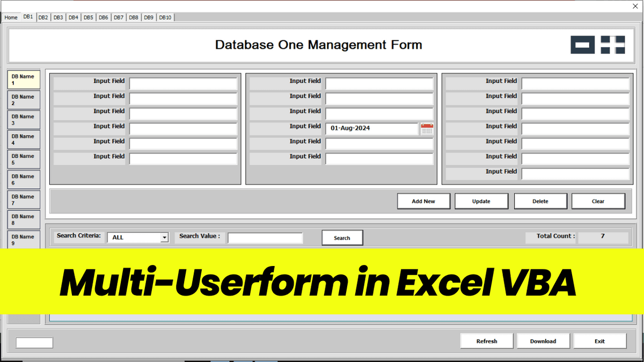Switch to the Home tab
644x362 pixels.
[x=11, y=18]
